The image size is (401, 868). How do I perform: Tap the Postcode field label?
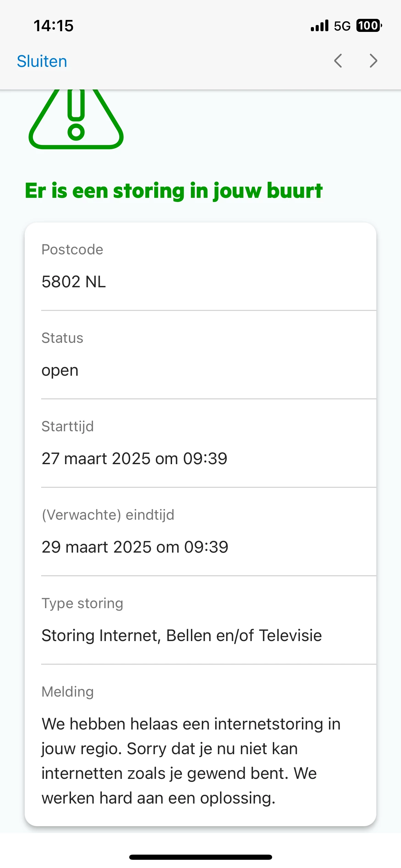coord(72,250)
